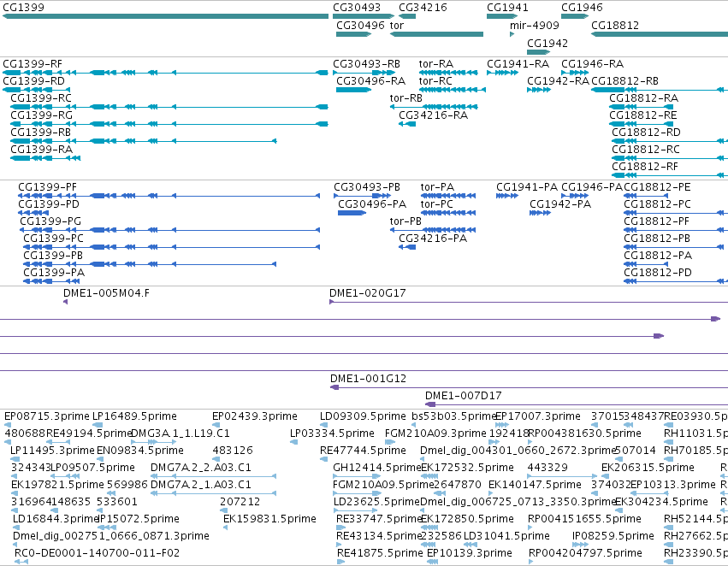Click EST RC0-DE0001-140700-011-F02

tap(97, 553)
